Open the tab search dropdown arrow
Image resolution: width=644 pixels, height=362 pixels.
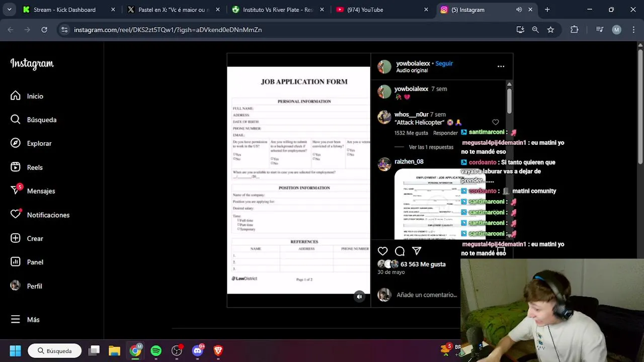[x=9, y=10]
